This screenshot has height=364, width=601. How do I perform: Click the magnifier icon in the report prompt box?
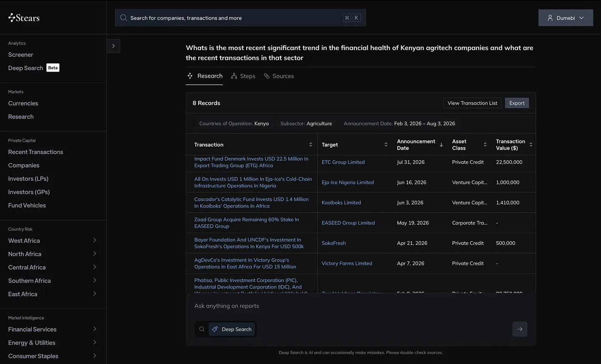point(202,329)
